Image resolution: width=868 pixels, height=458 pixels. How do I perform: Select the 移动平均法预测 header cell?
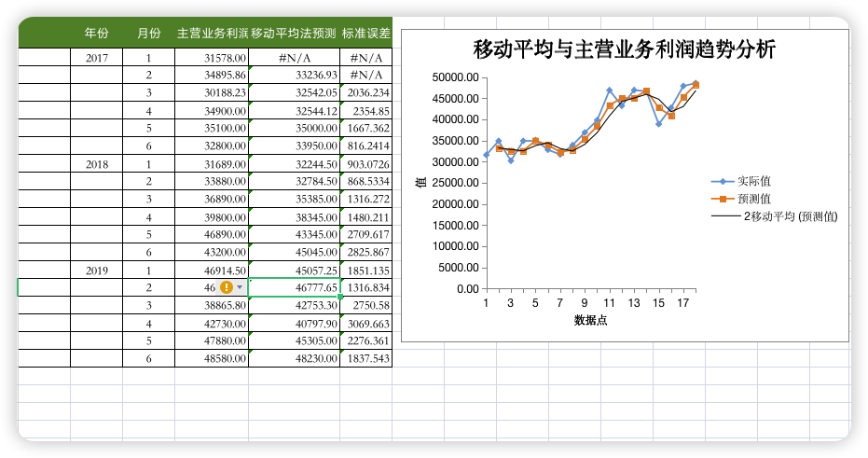(x=294, y=34)
